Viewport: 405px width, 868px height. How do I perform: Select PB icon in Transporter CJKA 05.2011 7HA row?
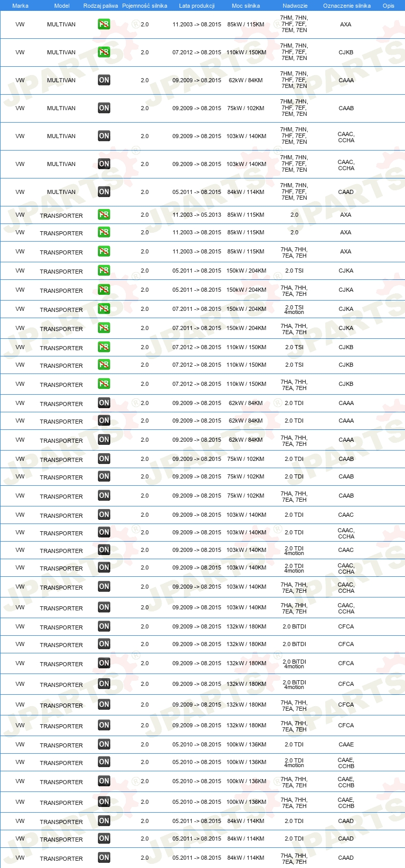coord(104,290)
